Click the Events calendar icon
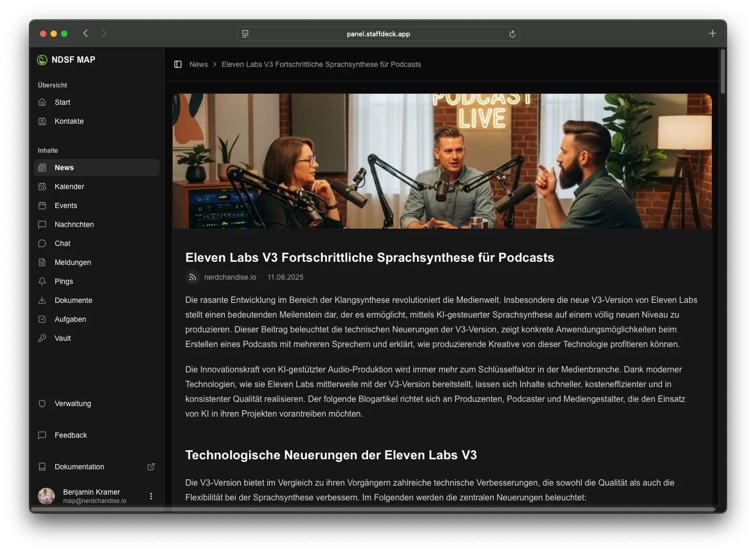This screenshot has width=756, height=552. [x=42, y=205]
